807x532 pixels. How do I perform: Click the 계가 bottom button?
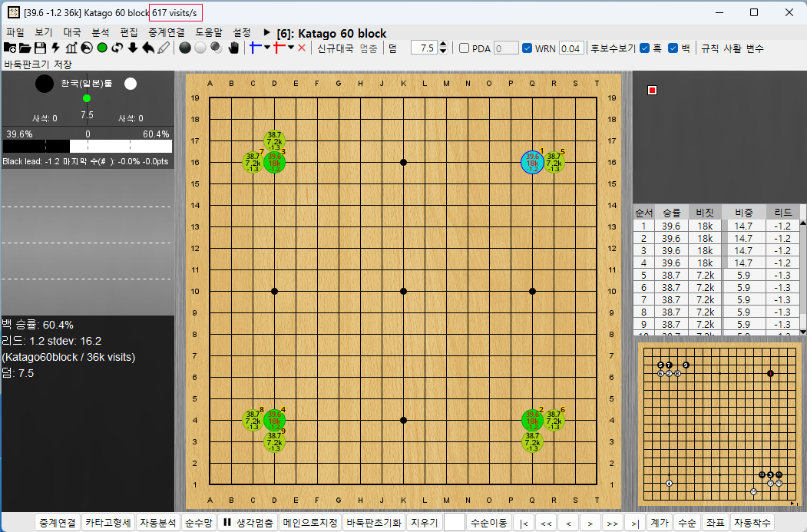pos(660,522)
